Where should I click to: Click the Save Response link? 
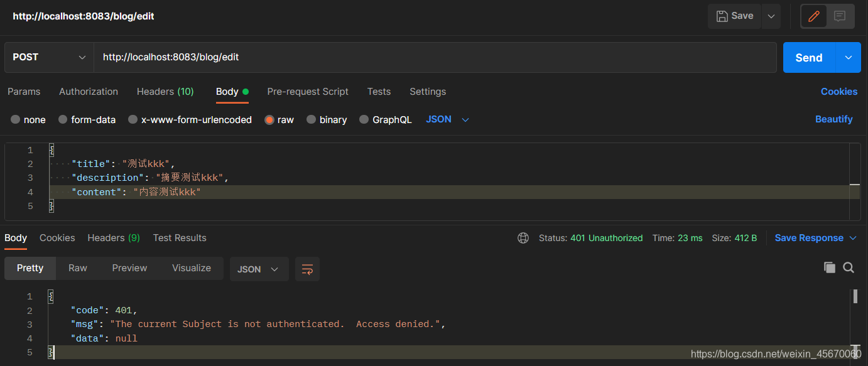click(x=809, y=238)
